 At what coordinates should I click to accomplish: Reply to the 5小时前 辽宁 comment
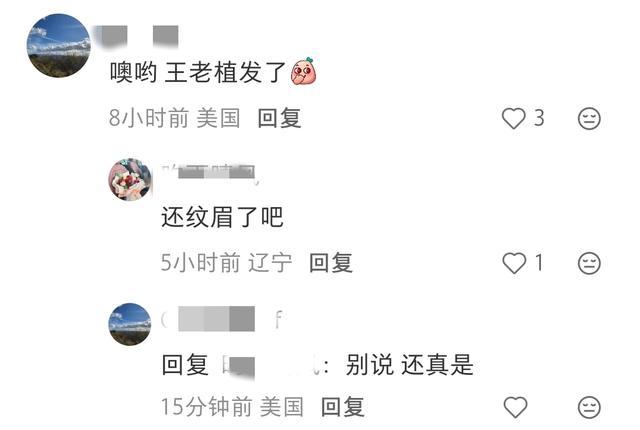331,262
